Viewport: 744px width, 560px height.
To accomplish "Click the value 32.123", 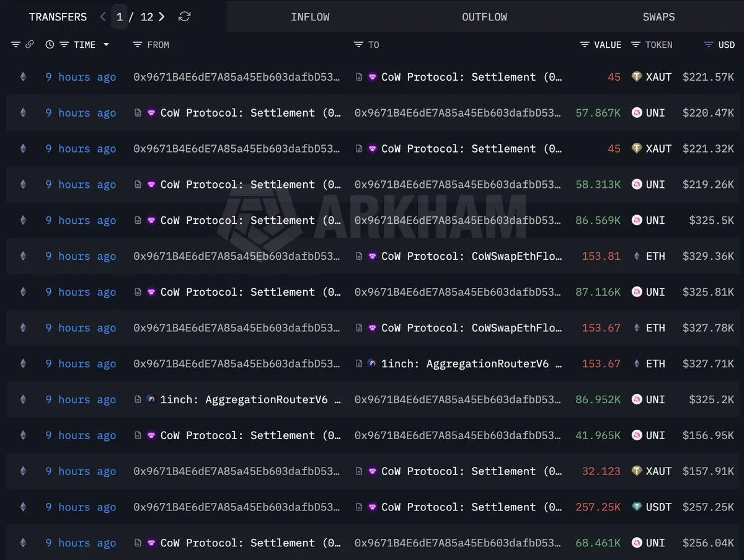I will pos(601,471).
